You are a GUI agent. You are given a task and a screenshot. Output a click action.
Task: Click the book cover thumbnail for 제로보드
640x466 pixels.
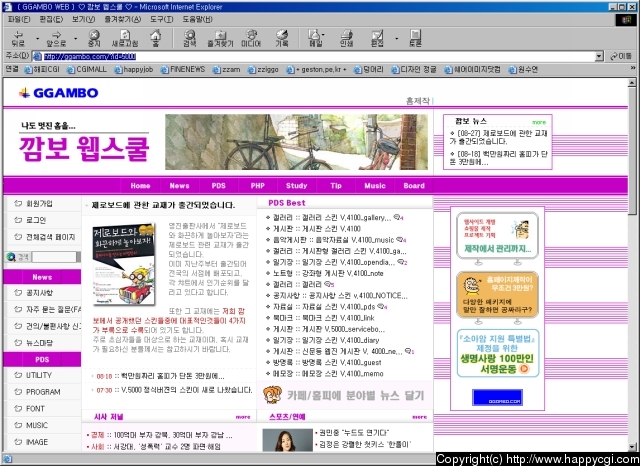[x=124, y=264]
